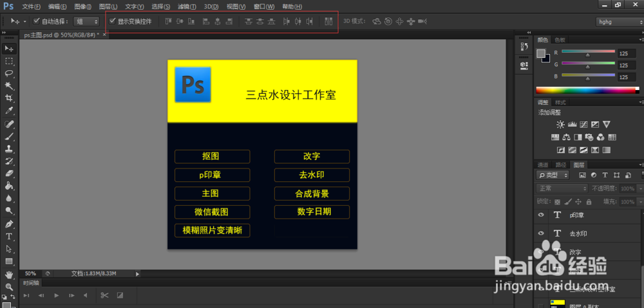The image size is (644, 308).
Task: Open the 图像(I) menu
Action: tap(83, 6)
